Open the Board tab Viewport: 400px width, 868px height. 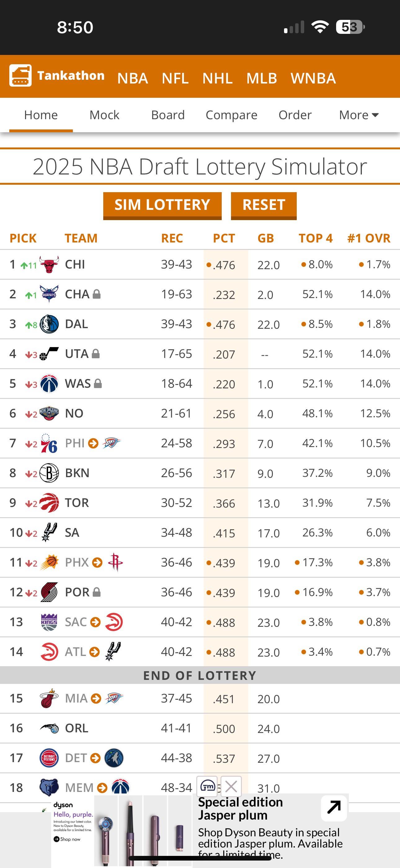point(168,115)
